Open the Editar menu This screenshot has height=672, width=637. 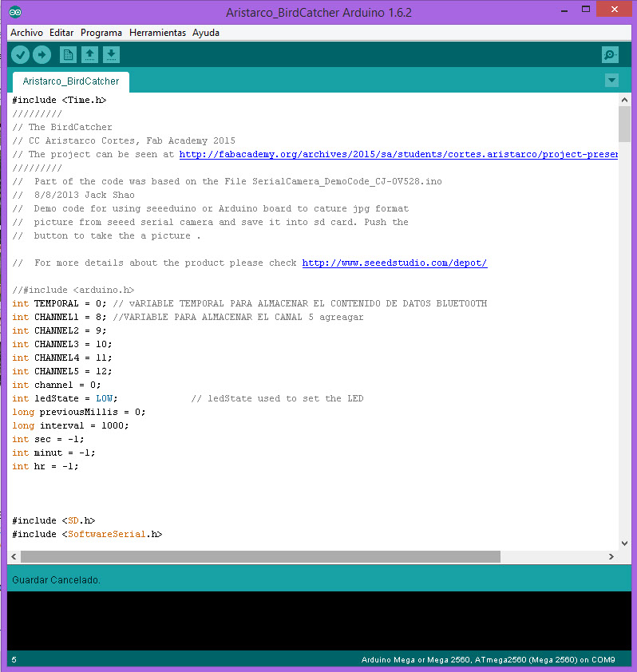point(61,33)
